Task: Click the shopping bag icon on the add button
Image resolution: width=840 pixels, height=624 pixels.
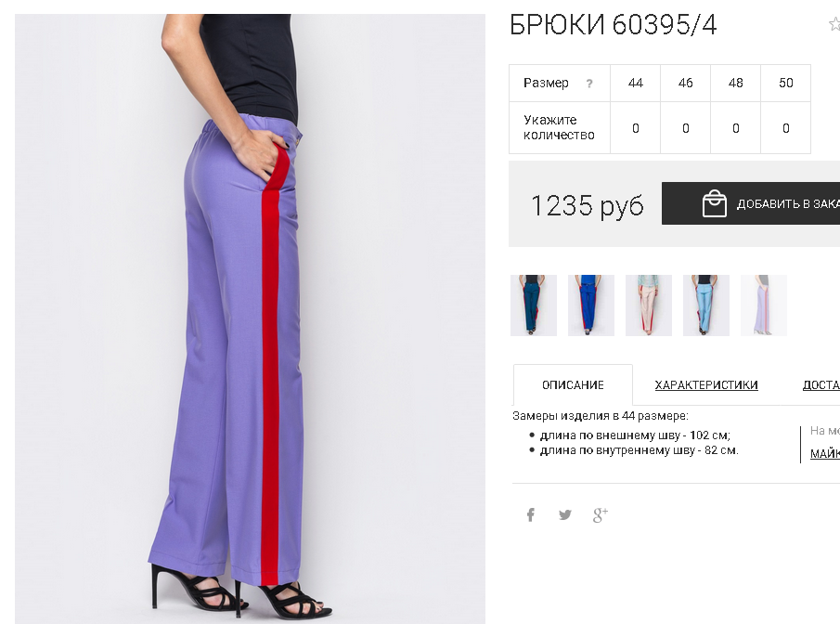Action: (x=714, y=203)
